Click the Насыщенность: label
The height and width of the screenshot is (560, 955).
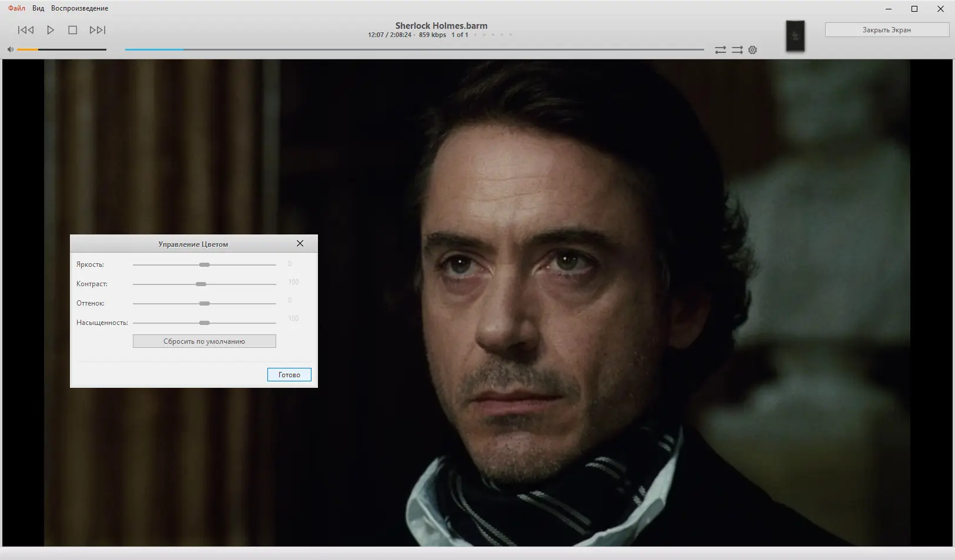pyautogui.click(x=102, y=323)
